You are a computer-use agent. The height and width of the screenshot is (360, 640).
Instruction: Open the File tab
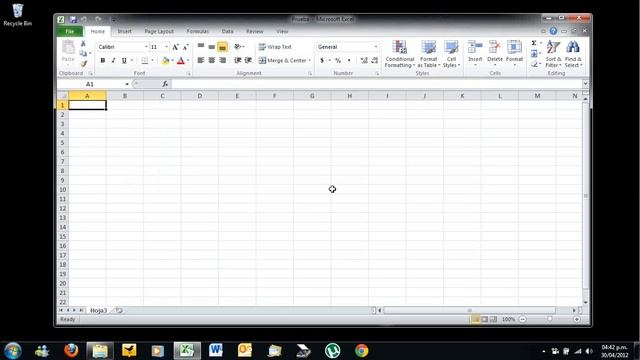click(x=70, y=31)
